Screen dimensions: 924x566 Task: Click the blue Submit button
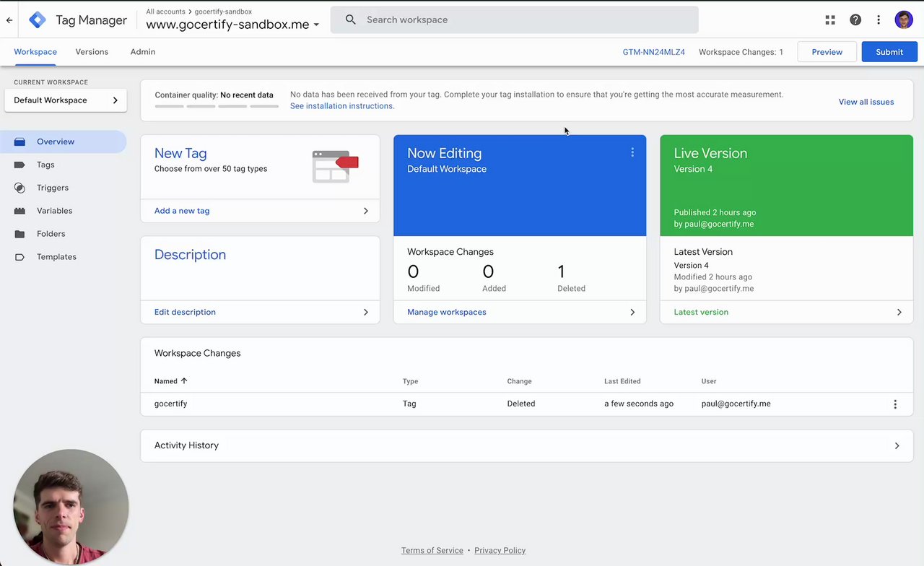(889, 52)
